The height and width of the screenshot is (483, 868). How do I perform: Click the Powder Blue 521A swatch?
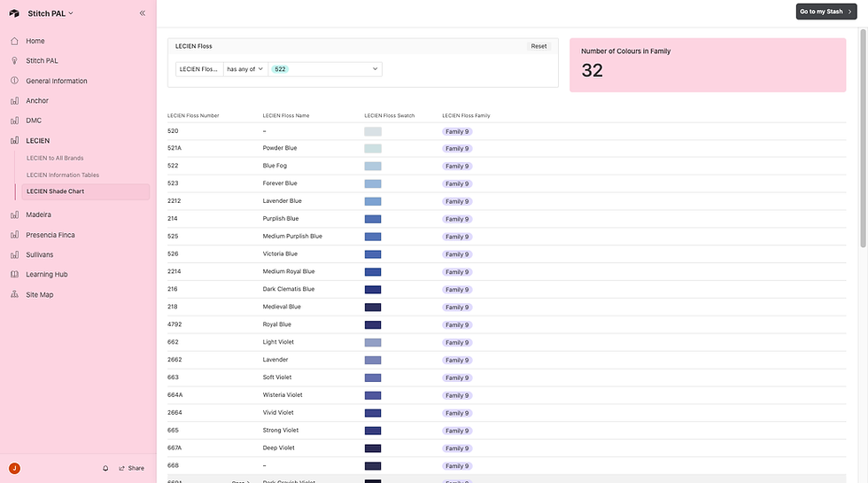(x=373, y=149)
